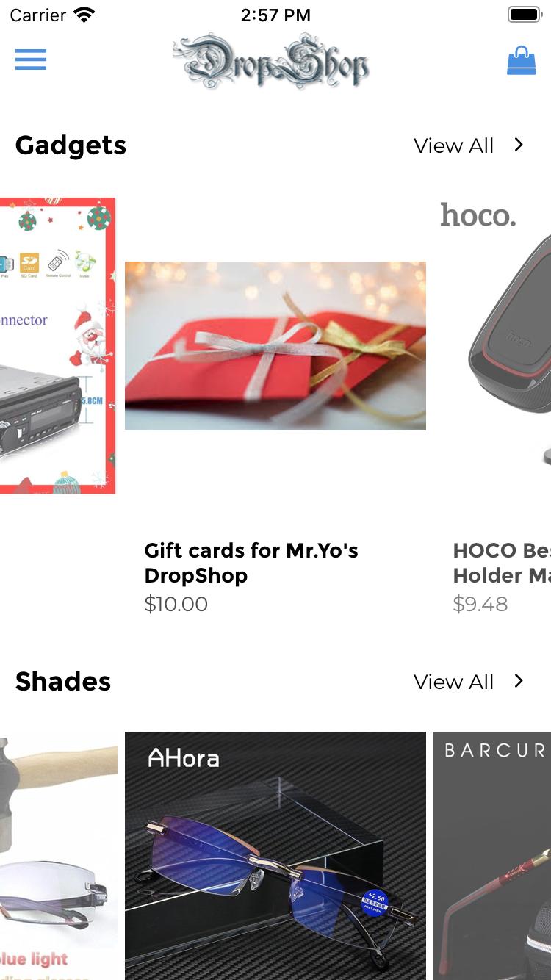Tap the HOCO holder product title
Image resolution: width=551 pixels, height=980 pixels.
502,563
